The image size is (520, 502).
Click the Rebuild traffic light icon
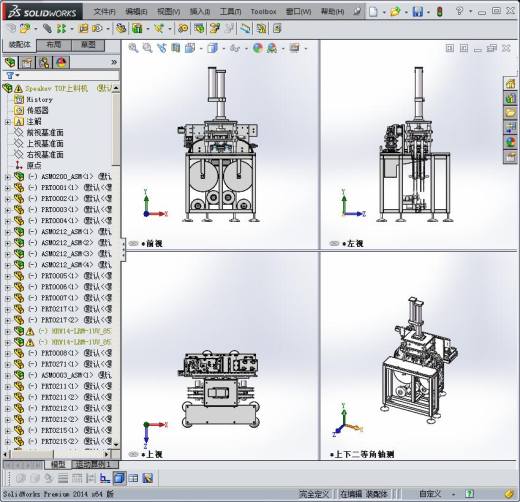440,12
